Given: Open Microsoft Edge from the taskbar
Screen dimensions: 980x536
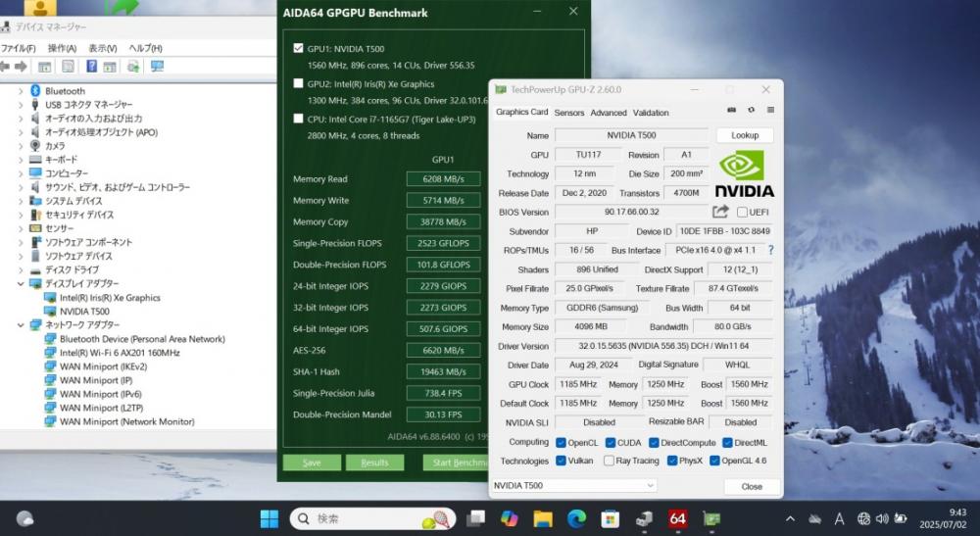Looking at the screenshot, I should (x=576, y=518).
